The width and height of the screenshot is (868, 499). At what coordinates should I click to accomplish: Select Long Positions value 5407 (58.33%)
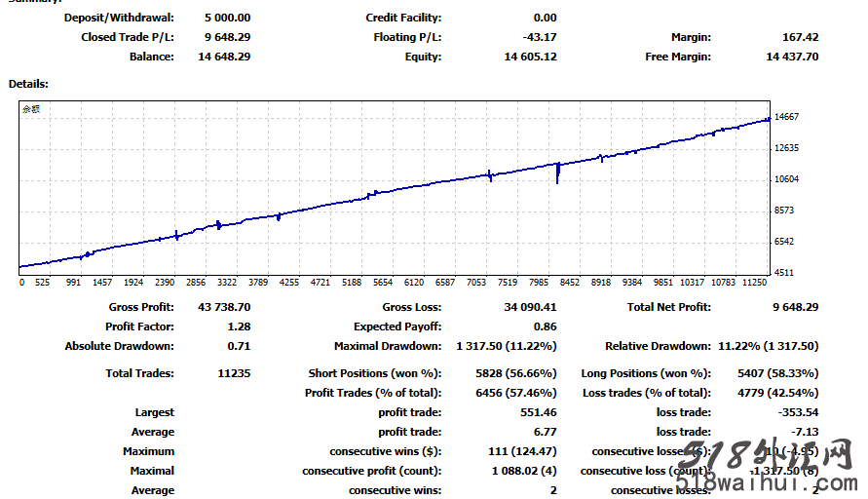point(777,373)
